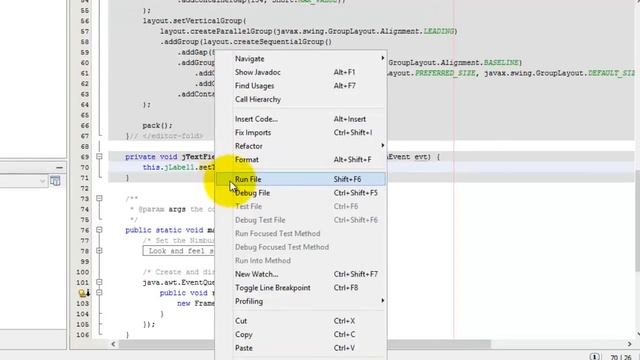The height and width of the screenshot is (360, 640).
Task: Collapse the fold at line 69
Action: pyautogui.click(x=99, y=157)
